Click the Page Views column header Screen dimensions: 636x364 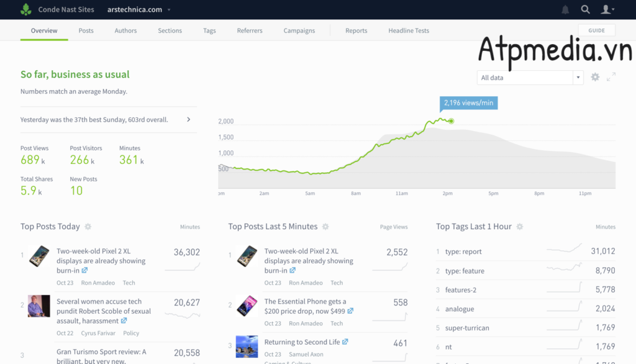coord(393,227)
